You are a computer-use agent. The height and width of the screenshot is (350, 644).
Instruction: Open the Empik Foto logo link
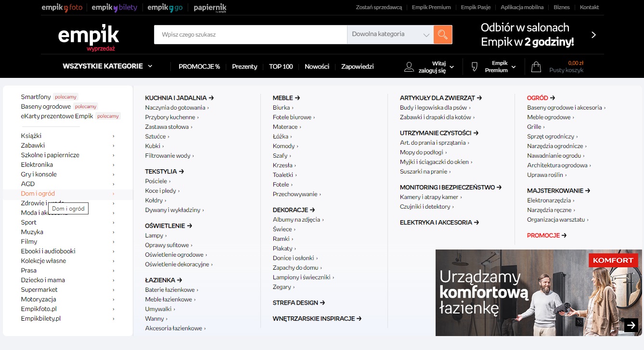(62, 8)
